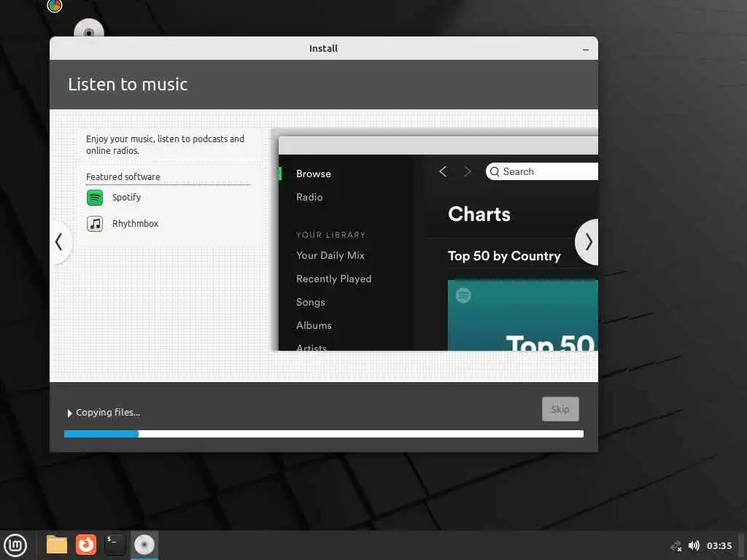747x560 pixels.
Task: Click the Rhythmbox music note icon
Action: [95, 223]
